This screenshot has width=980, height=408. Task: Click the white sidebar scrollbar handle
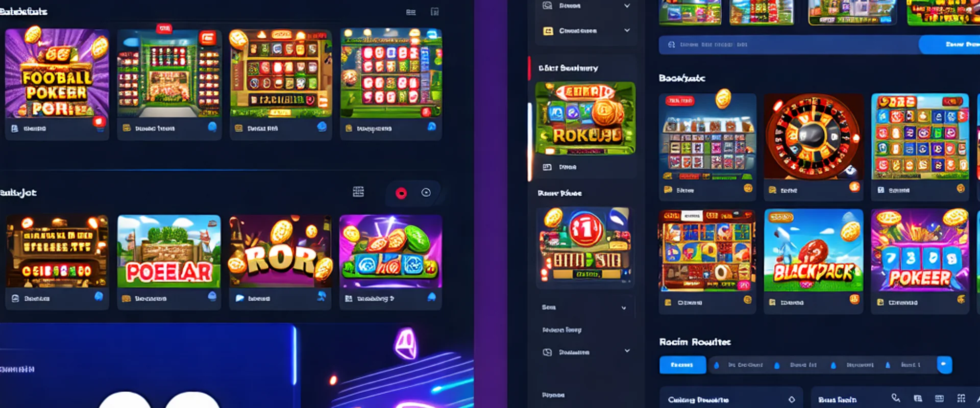[x=530, y=141]
